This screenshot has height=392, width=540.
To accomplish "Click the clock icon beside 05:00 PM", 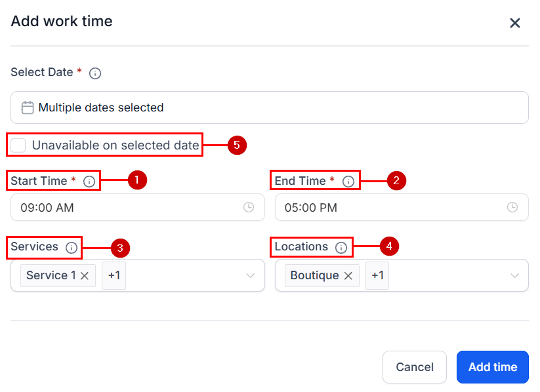I will [512, 206].
